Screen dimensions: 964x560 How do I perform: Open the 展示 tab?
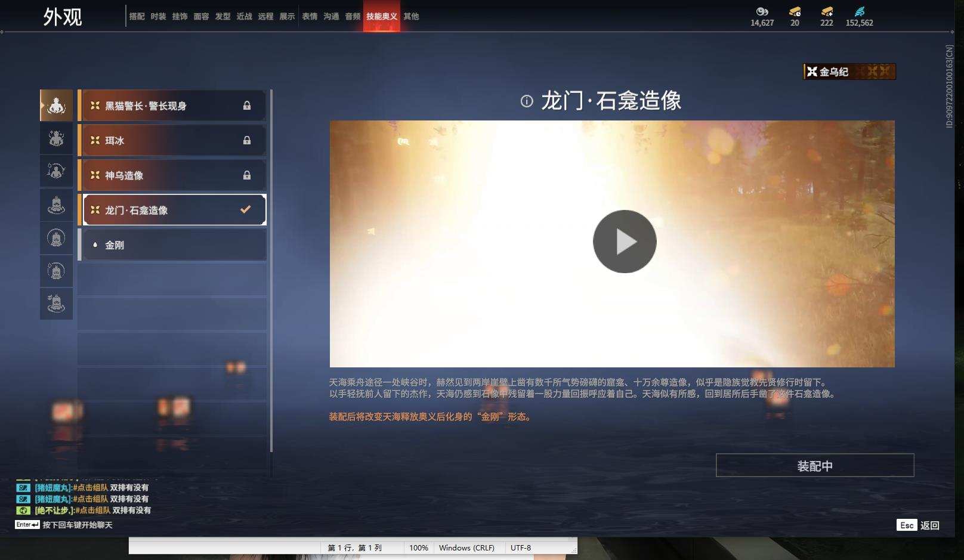pyautogui.click(x=287, y=17)
